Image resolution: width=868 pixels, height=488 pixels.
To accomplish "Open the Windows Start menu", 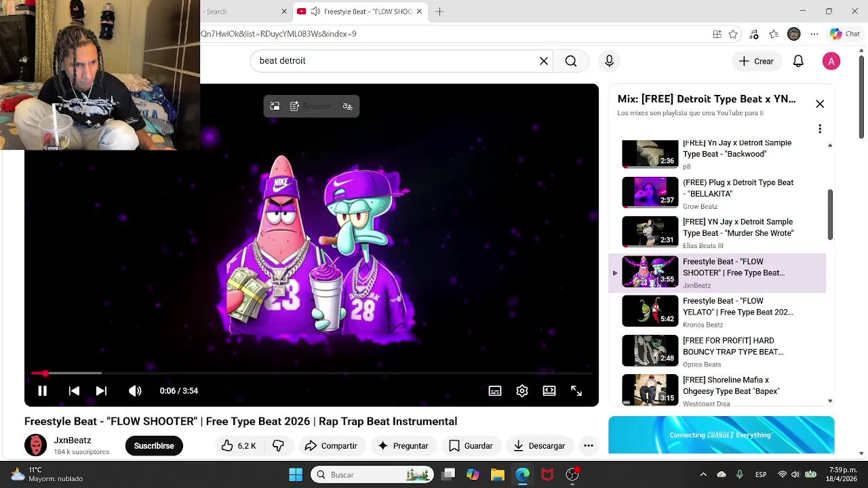I will (296, 475).
